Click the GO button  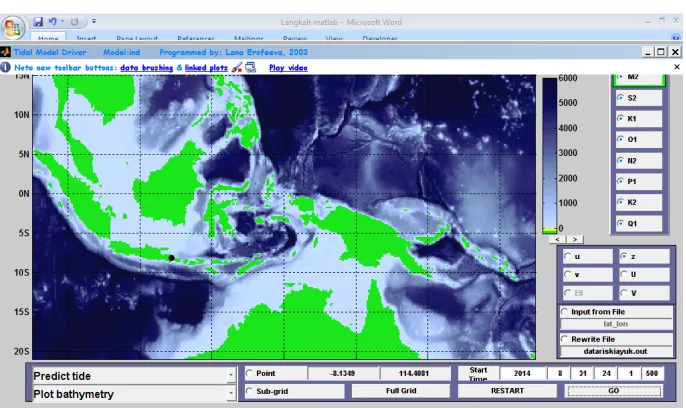(x=614, y=391)
